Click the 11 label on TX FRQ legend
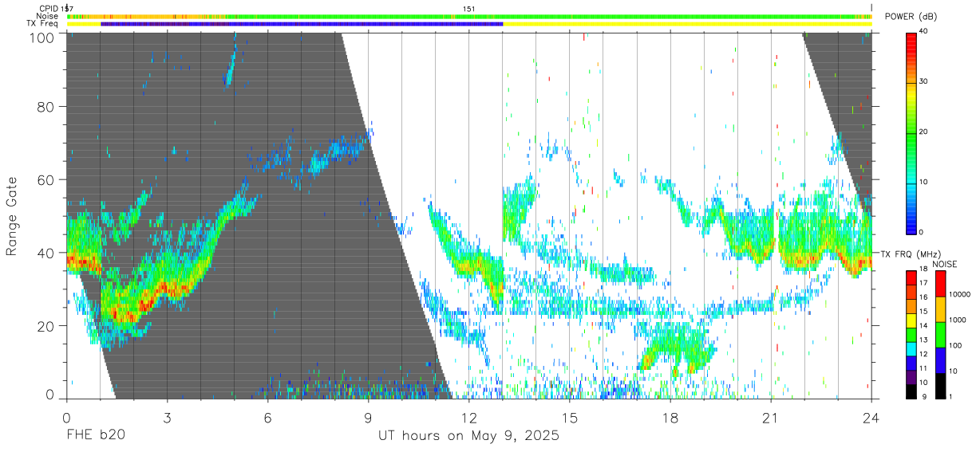 tap(924, 367)
